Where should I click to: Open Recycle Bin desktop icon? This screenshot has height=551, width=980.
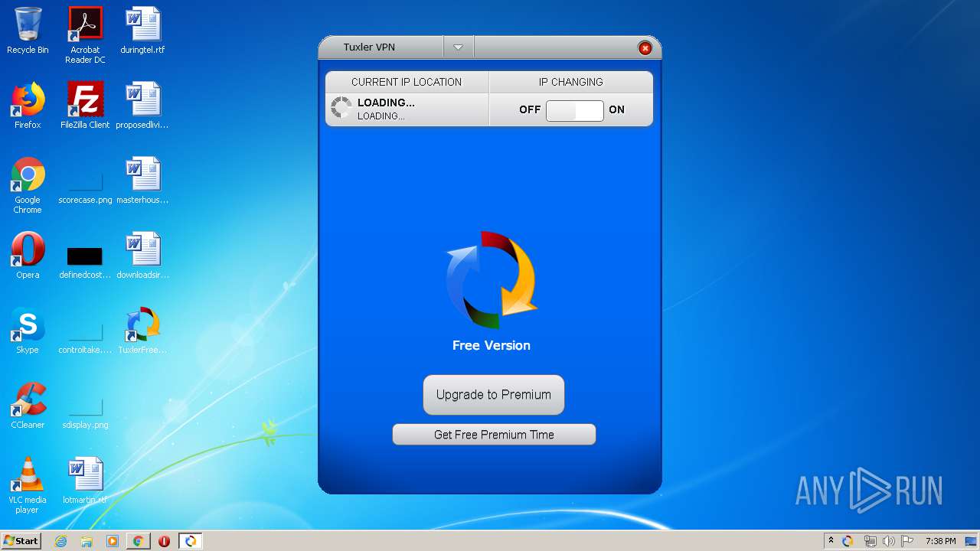click(x=28, y=31)
